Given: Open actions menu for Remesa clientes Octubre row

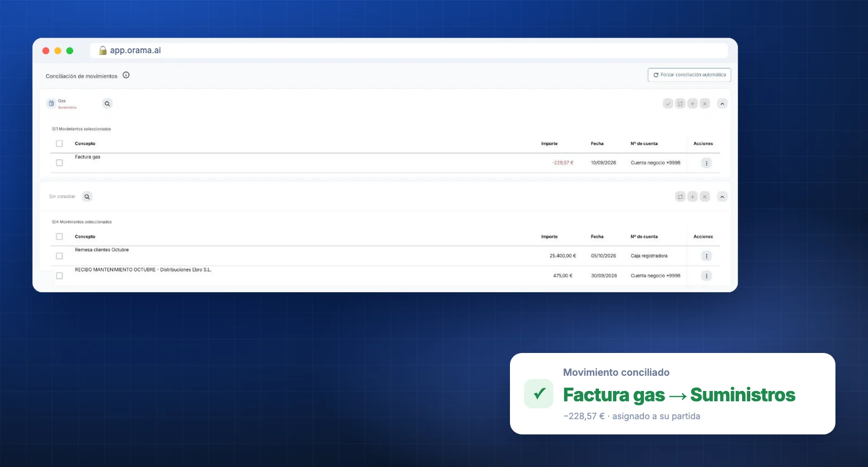Looking at the screenshot, I should [706, 256].
